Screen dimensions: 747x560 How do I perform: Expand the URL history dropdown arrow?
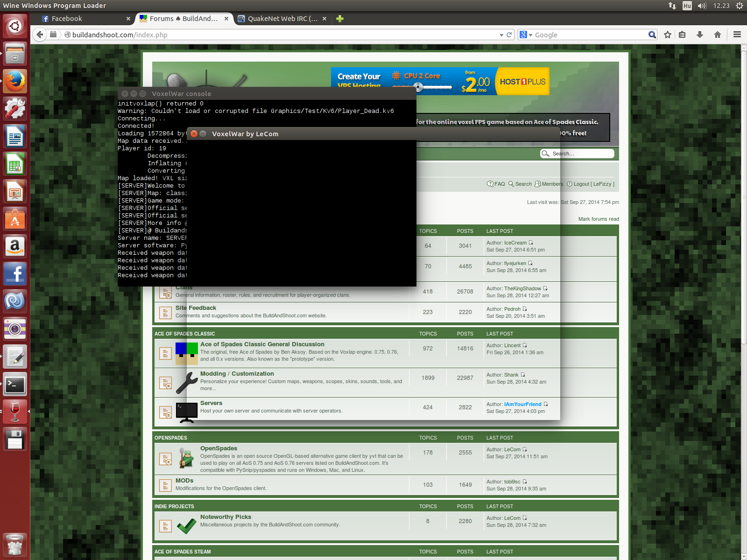[501, 35]
